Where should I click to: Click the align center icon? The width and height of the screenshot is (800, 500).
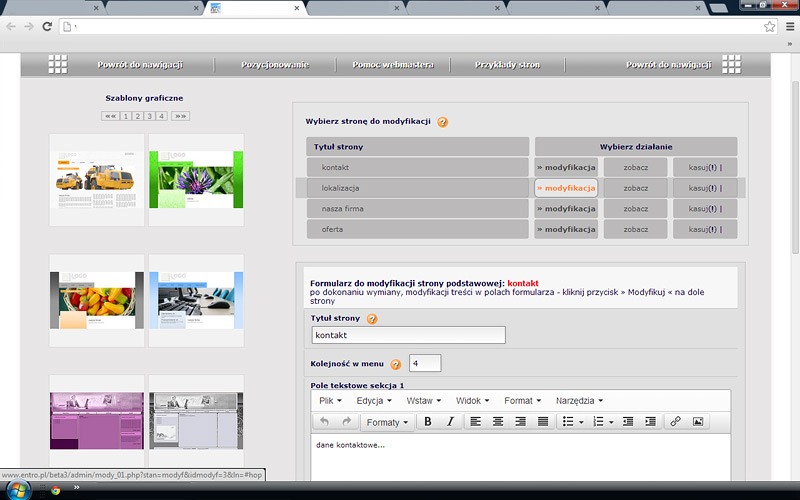tap(498, 422)
